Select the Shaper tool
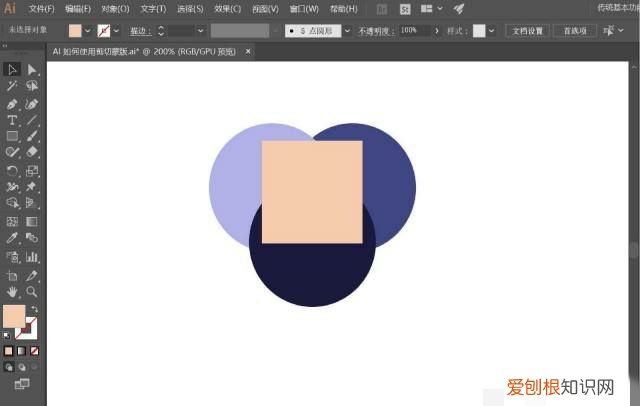 (12, 152)
